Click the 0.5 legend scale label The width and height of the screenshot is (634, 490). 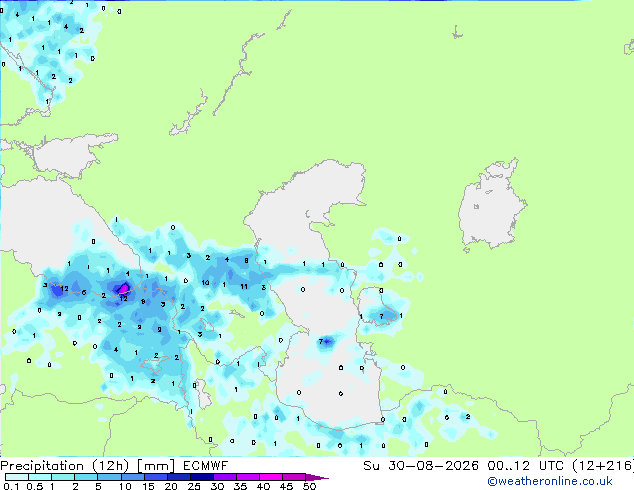[x=35, y=486]
